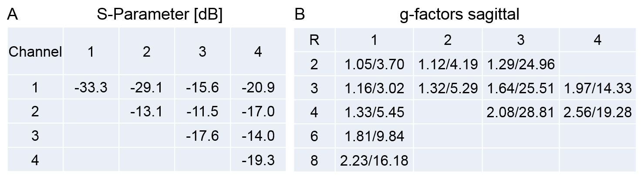Screen dimensions: 644x180
Task: Select the -17.6 cell
Action: pyautogui.click(x=202, y=136)
